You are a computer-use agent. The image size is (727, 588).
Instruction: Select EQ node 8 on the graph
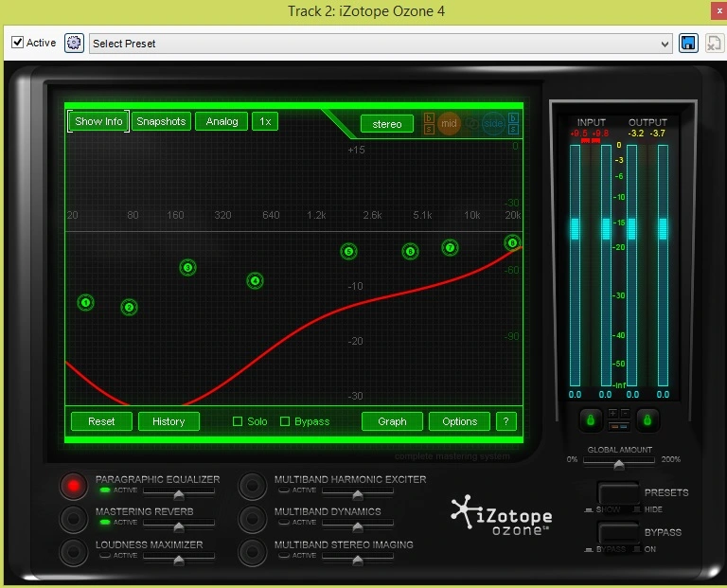point(512,242)
